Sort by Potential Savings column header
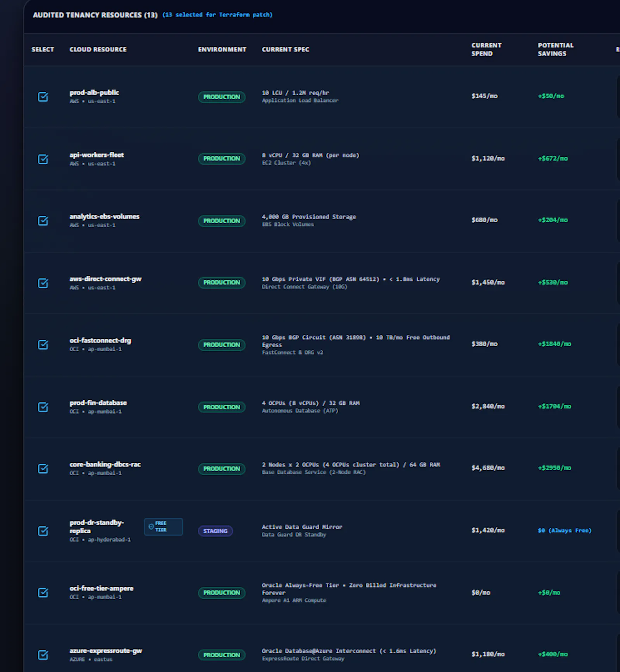This screenshot has height=672, width=620. (x=556, y=49)
